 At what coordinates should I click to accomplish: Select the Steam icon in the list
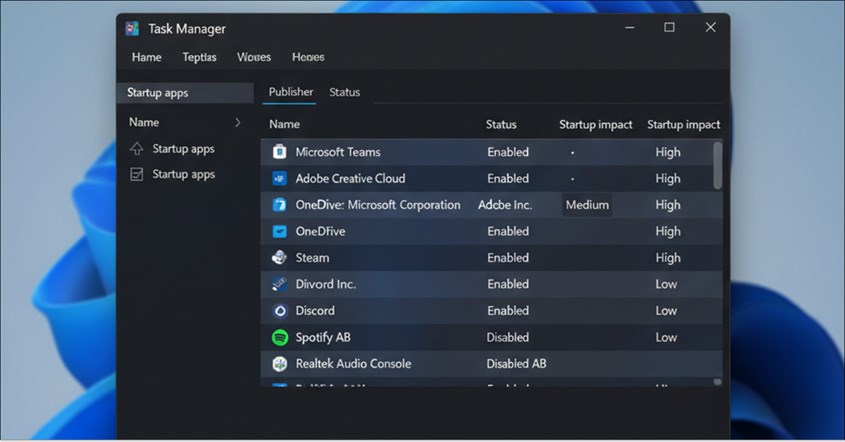coord(279,258)
